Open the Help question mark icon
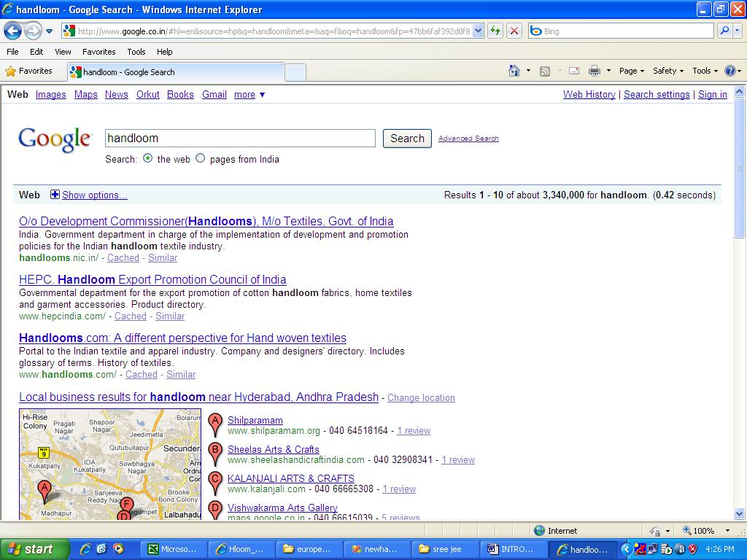The width and height of the screenshot is (747, 560). pyautogui.click(x=729, y=71)
